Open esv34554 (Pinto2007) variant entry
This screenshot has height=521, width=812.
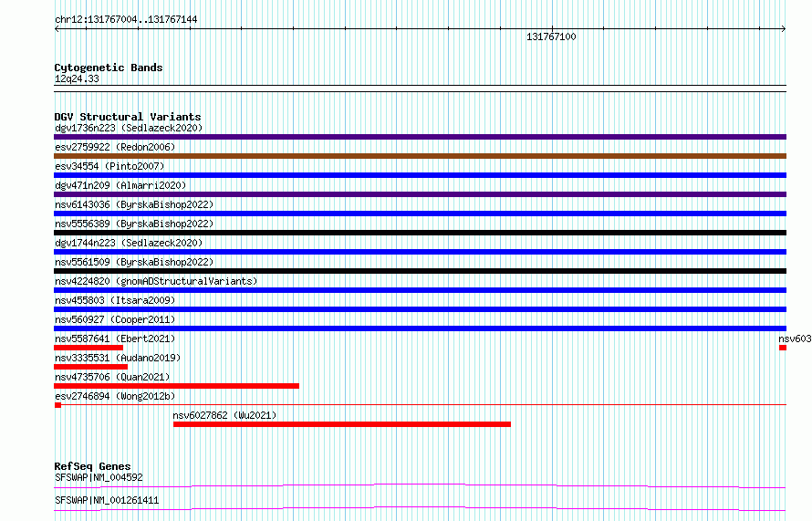click(x=109, y=166)
